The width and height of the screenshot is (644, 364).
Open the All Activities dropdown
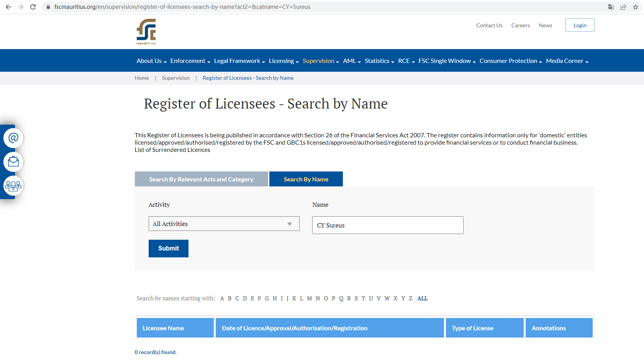[224, 224]
